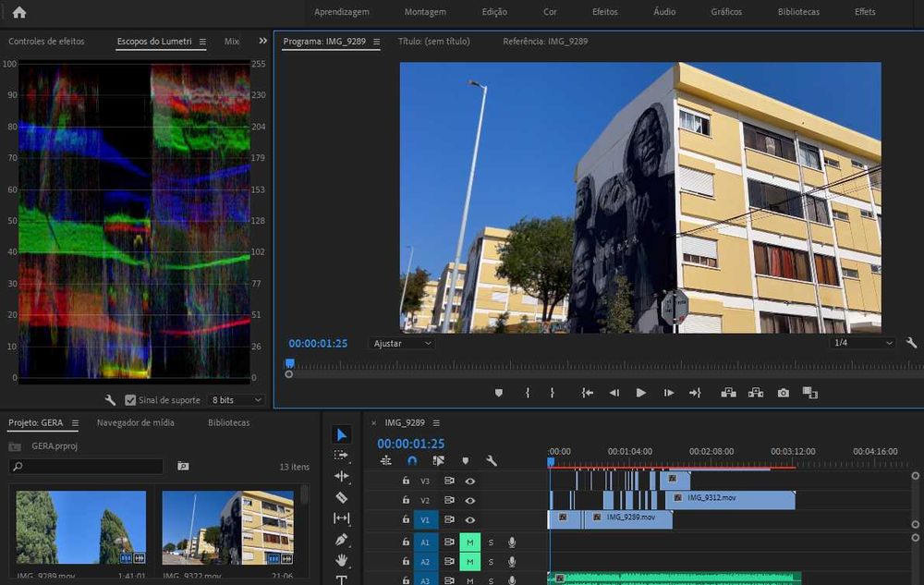Click the timecode 00:00:01:25 in timeline

pyautogui.click(x=410, y=444)
